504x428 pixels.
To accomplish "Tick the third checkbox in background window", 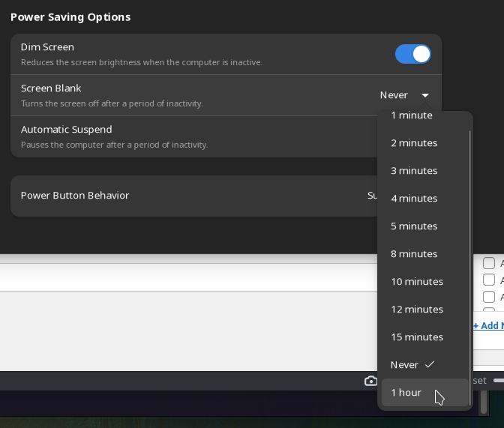I will [x=489, y=296].
